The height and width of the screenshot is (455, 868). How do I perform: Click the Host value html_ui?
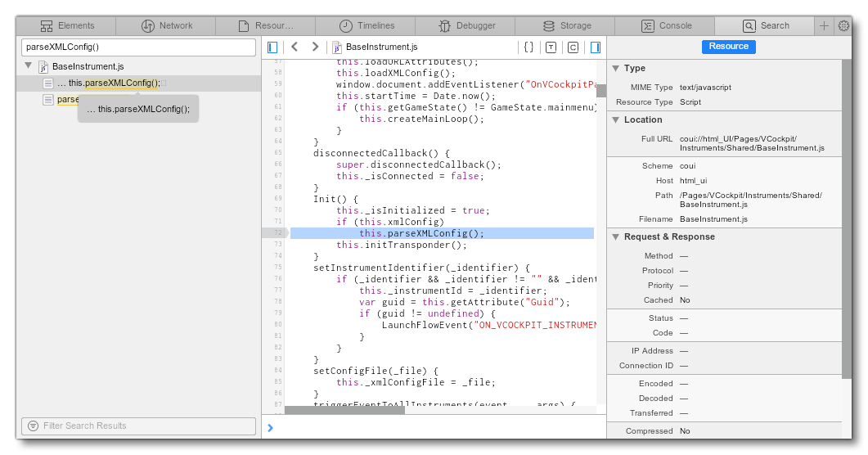[x=693, y=181]
